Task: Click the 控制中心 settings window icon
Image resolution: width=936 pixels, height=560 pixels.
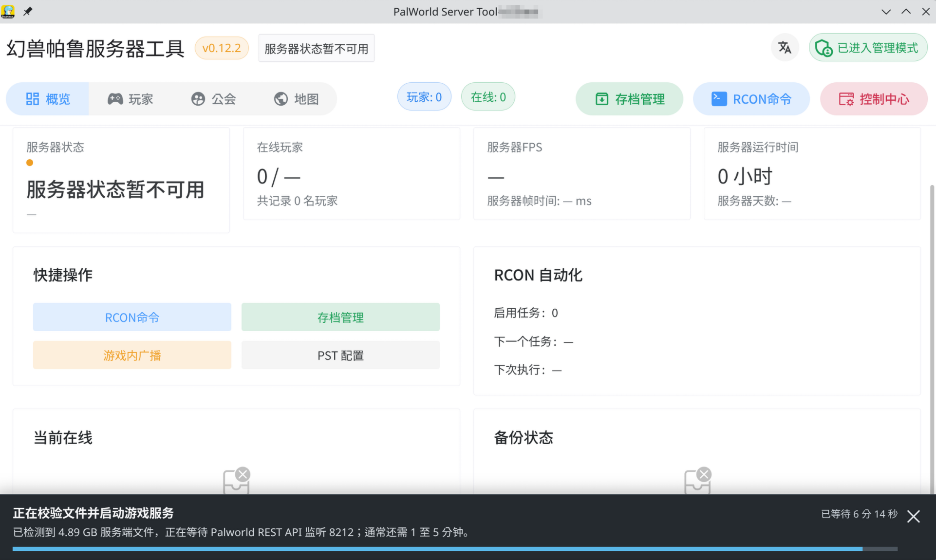Action: (x=846, y=99)
